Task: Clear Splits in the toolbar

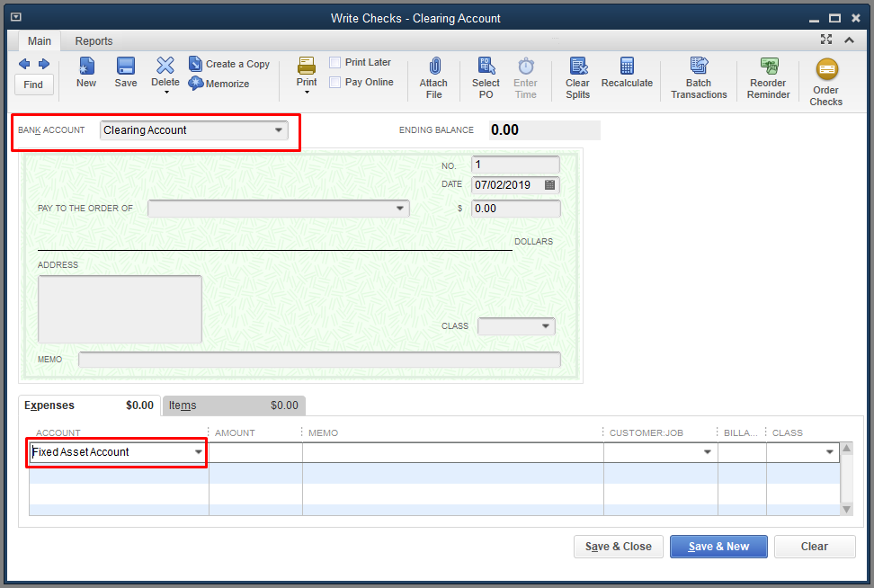Action: [578, 78]
